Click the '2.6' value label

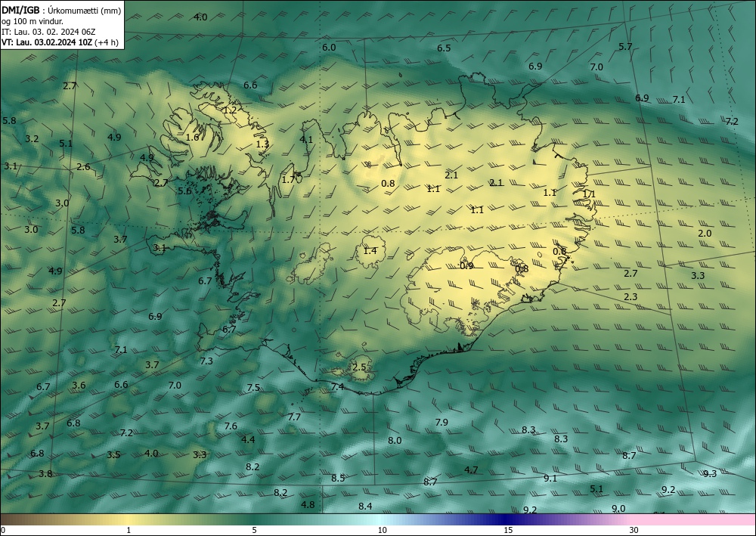pos(83,167)
